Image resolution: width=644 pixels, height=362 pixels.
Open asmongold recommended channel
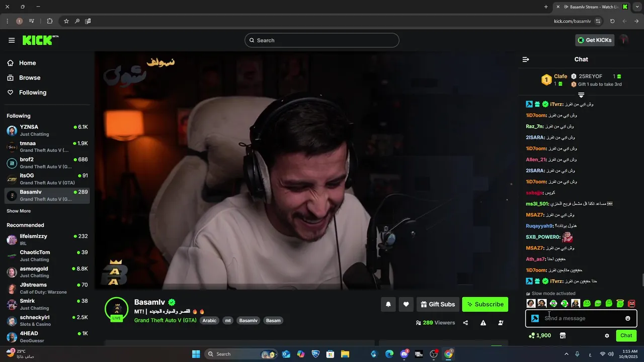click(x=47, y=272)
